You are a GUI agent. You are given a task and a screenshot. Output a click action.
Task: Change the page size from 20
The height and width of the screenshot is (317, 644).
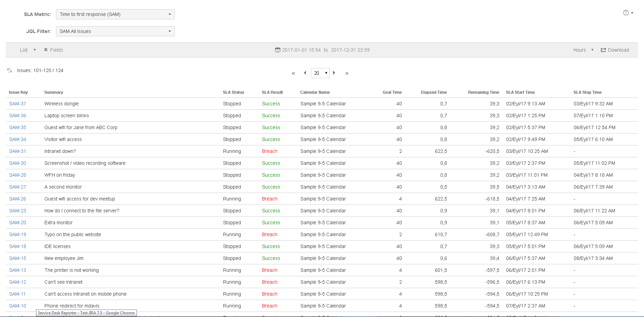[x=320, y=73]
